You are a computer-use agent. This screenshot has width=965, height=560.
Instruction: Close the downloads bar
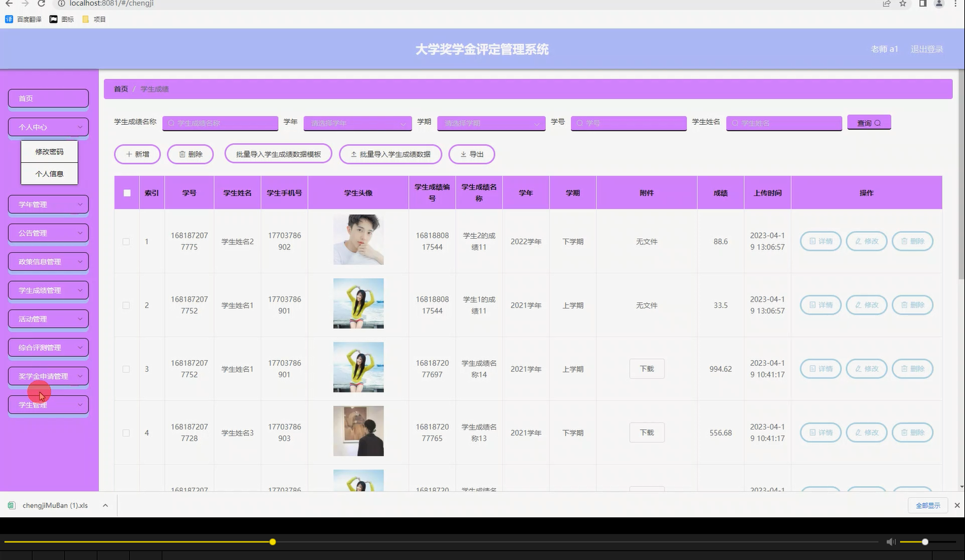[x=957, y=505]
